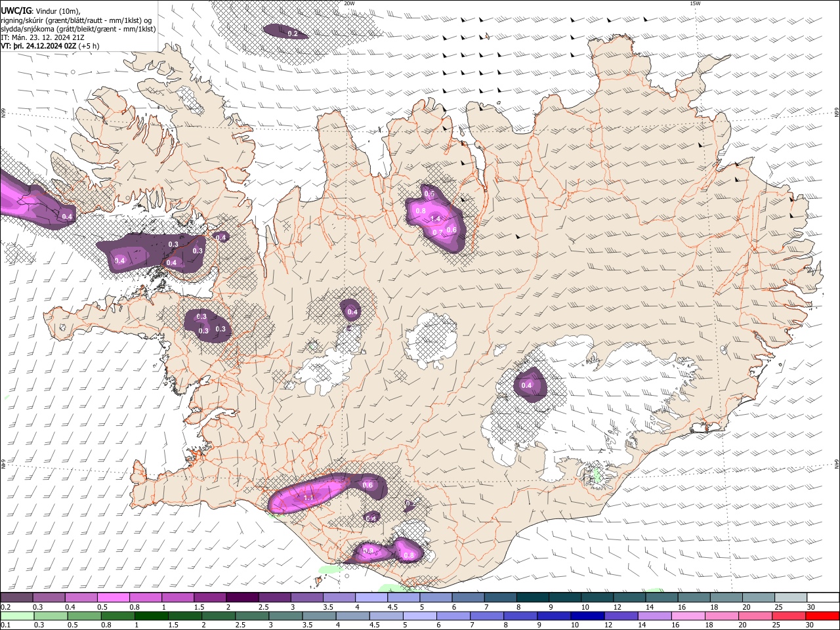Select the darkest green swatch at 1 on lower scale

coord(152,616)
